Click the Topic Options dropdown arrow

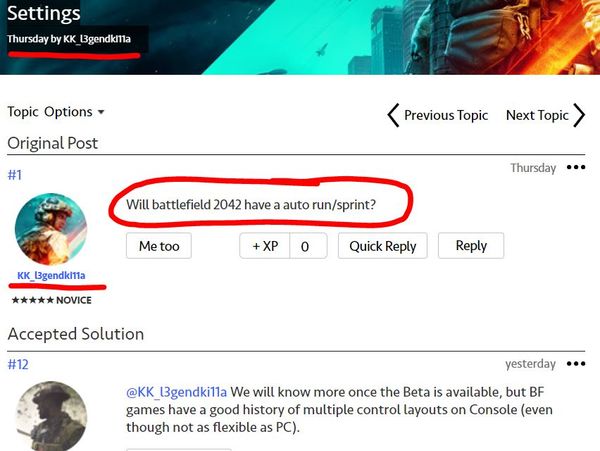click(x=101, y=112)
